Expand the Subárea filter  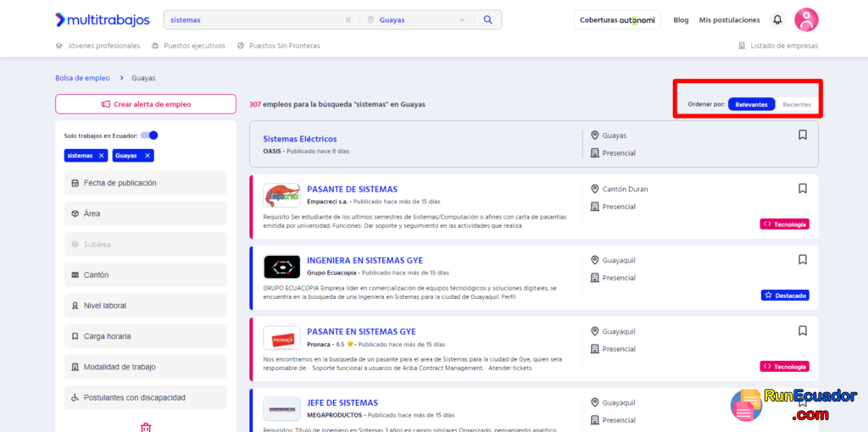coord(146,244)
